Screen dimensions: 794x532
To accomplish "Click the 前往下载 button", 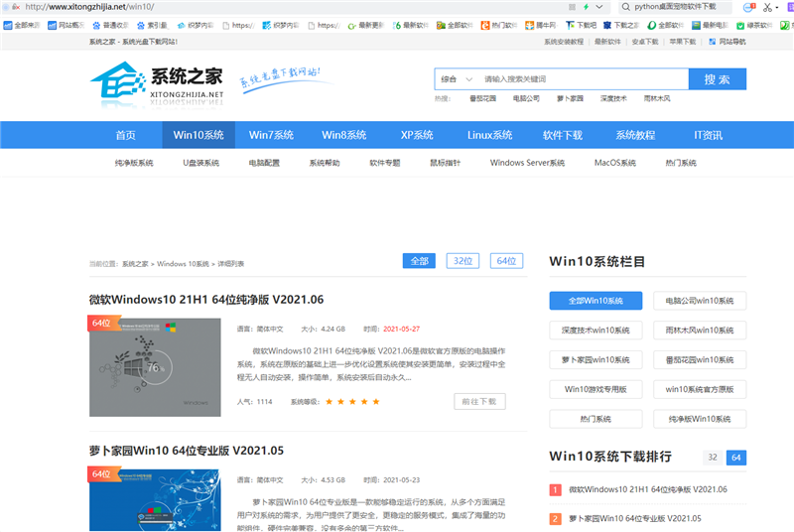I will point(479,402).
